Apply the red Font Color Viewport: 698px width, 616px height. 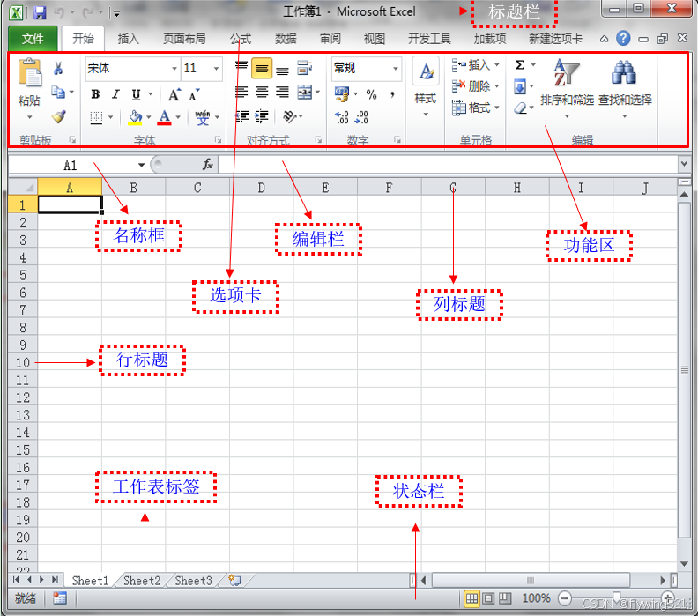164,118
